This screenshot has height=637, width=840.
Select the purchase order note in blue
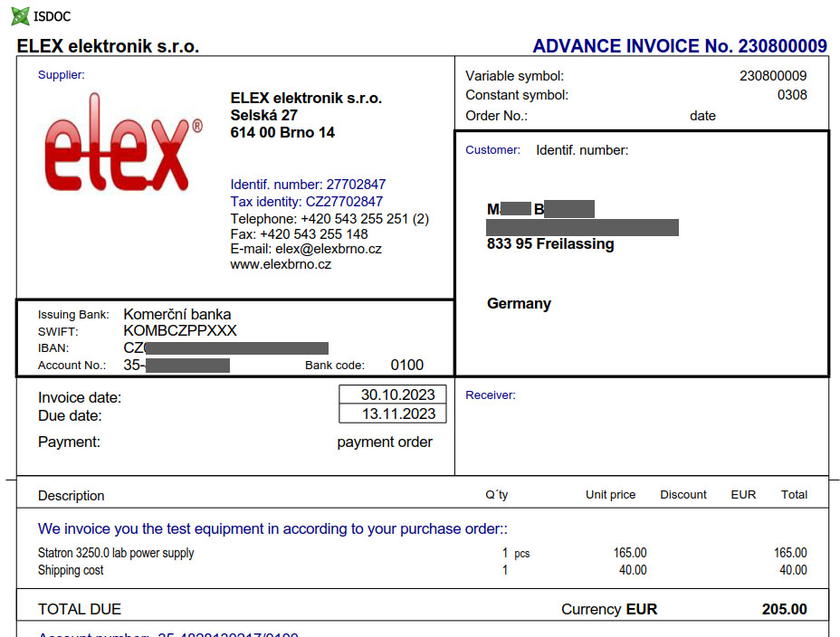pos(272,528)
